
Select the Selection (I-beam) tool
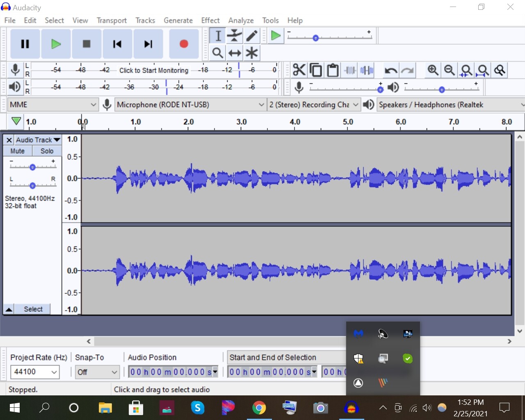[x=218, y=36]
